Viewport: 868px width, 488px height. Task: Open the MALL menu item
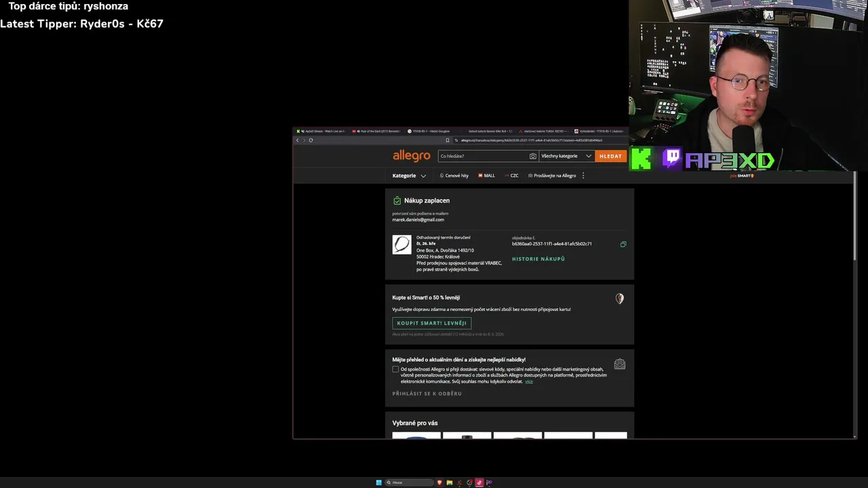point(487,176)
